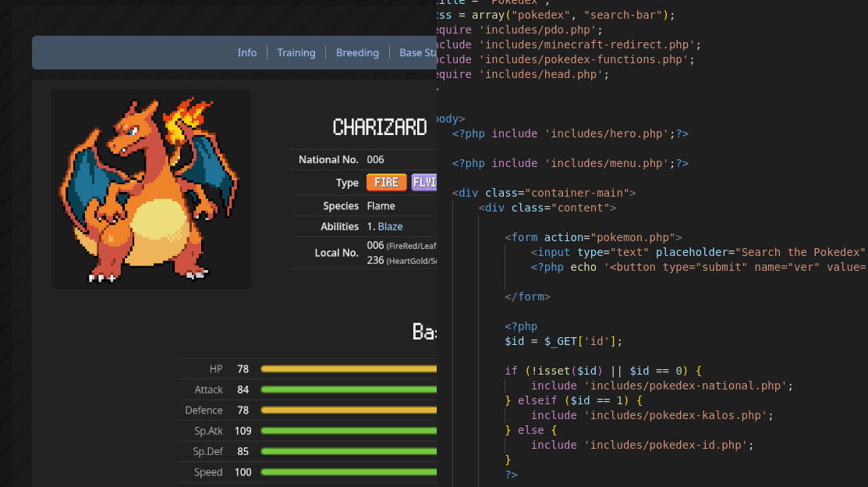Click the Charizard sprite image

tap(151, 190)
